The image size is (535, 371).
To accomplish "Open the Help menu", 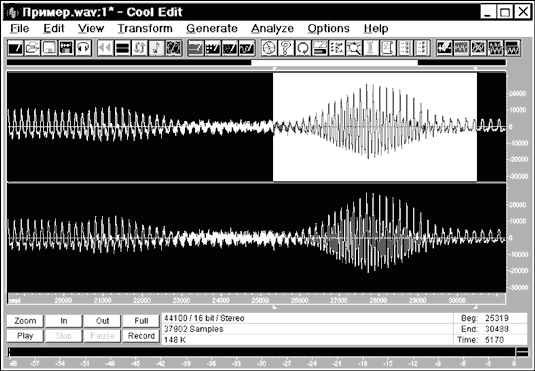I will tap(376, 28).
